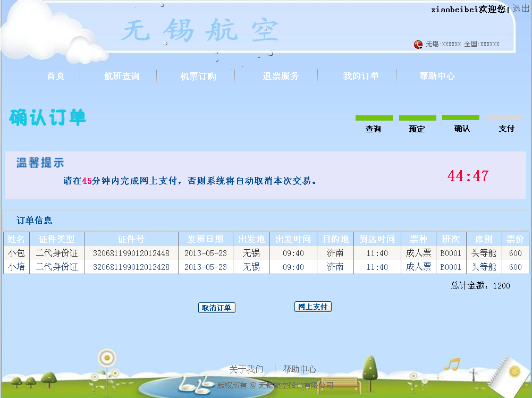Click 2013-05-23 date in 小包's row

[206, 253]
